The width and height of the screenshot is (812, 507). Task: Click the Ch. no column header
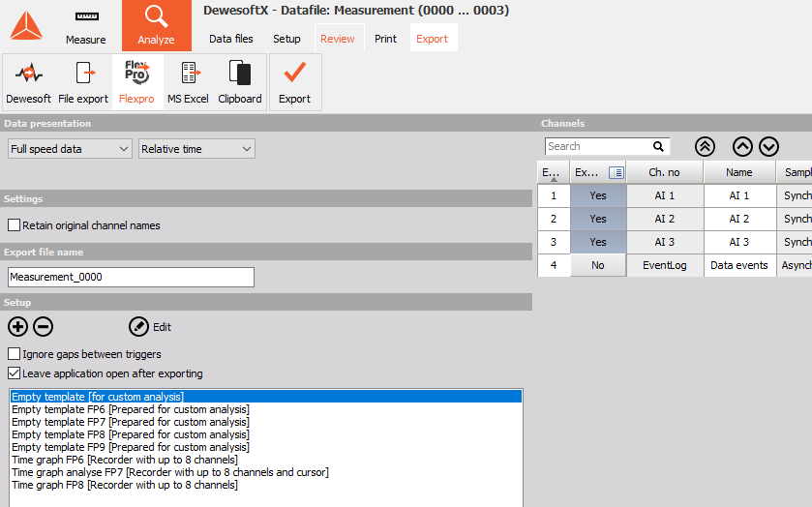(665, 172)
